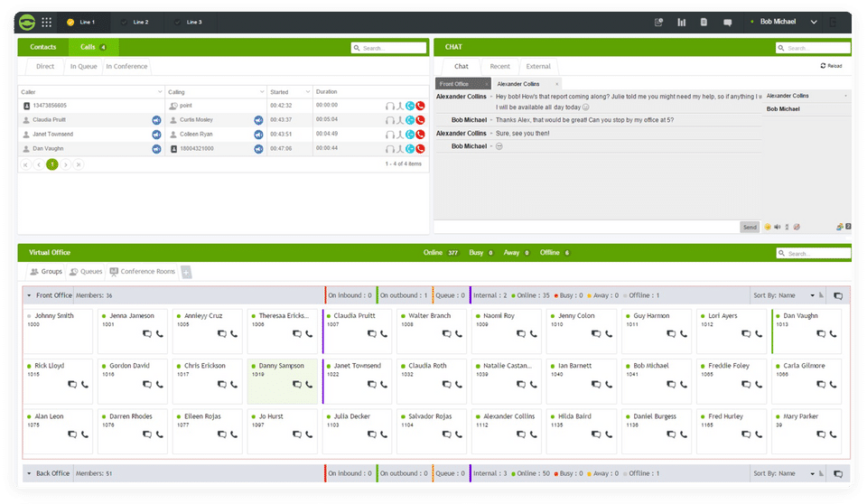Screen dimensions: 867x504
Task: Listen in on the 13473856605 call
Action: (390, 106)
